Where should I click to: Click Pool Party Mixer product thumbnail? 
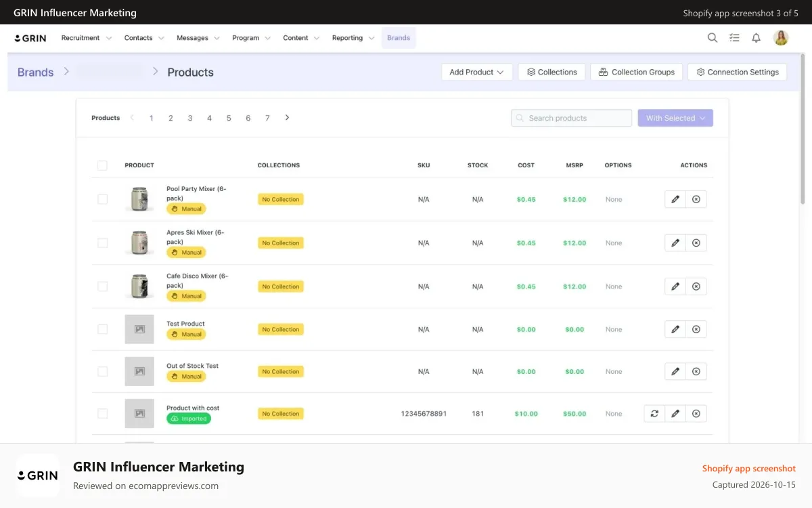(x=139, y=199)
